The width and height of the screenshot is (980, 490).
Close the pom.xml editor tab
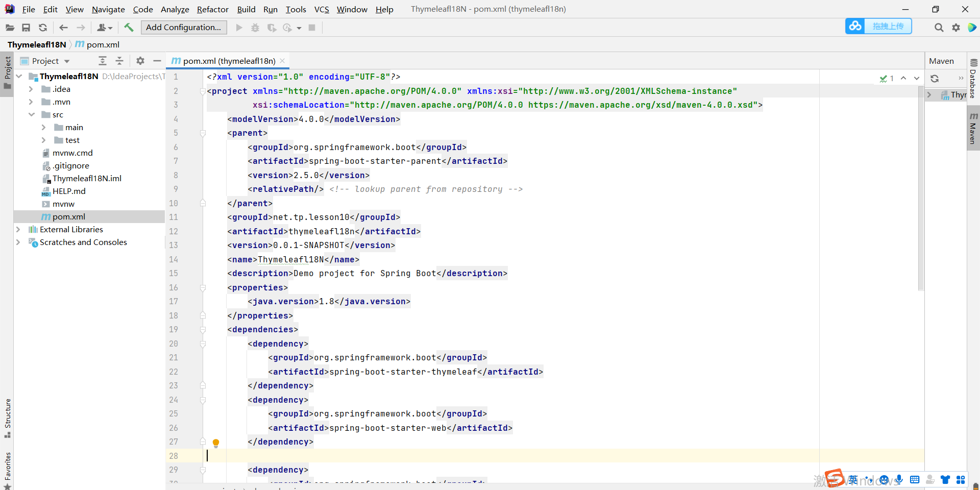point(282,61)
